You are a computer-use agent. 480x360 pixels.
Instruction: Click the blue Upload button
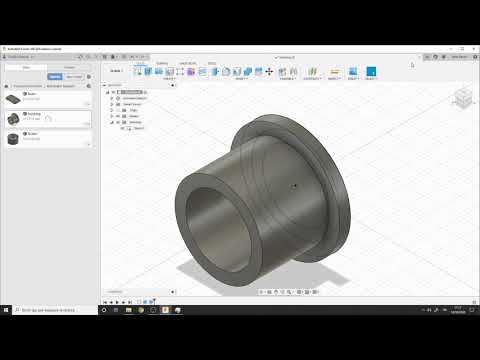point(55,77)
